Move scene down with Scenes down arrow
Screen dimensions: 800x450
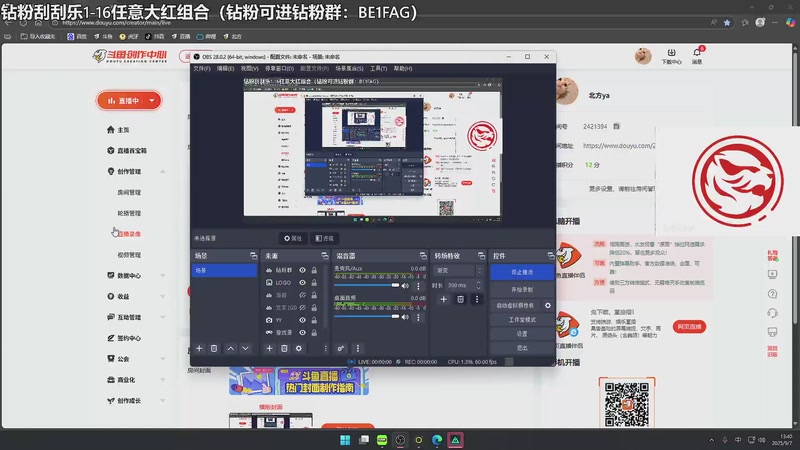(x=245, y=348)
